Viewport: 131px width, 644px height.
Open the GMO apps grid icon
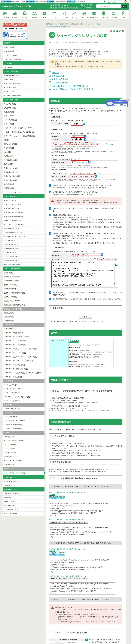[105, 2]
